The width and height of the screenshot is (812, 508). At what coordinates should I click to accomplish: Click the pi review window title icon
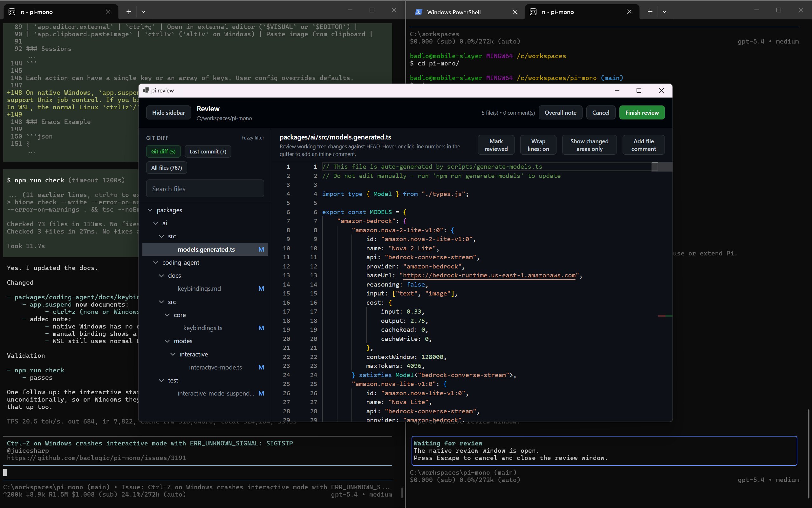[x=146, y=90]
